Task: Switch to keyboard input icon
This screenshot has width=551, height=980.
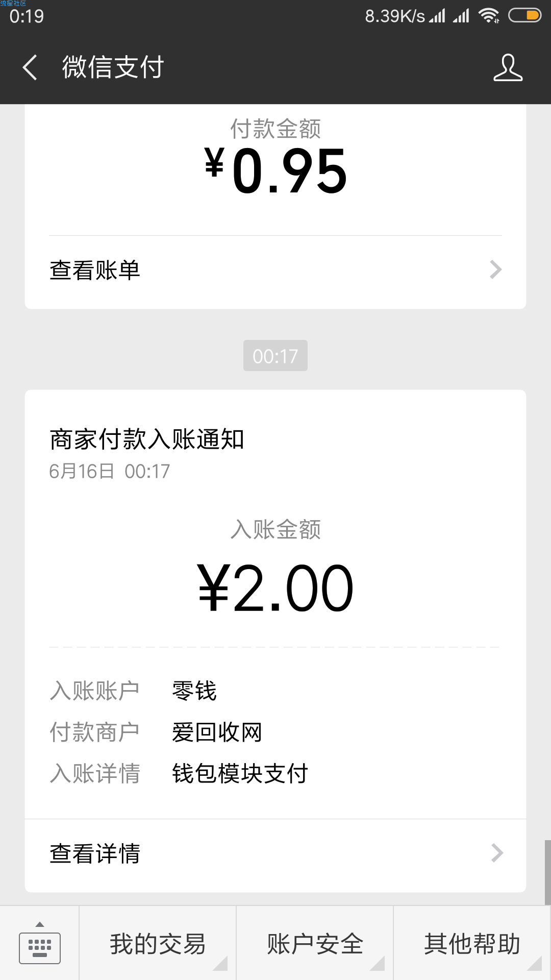Action: 40,943
